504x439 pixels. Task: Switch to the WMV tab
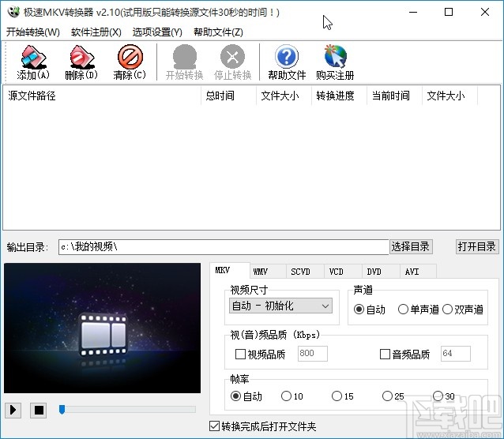tap(268, 272)
